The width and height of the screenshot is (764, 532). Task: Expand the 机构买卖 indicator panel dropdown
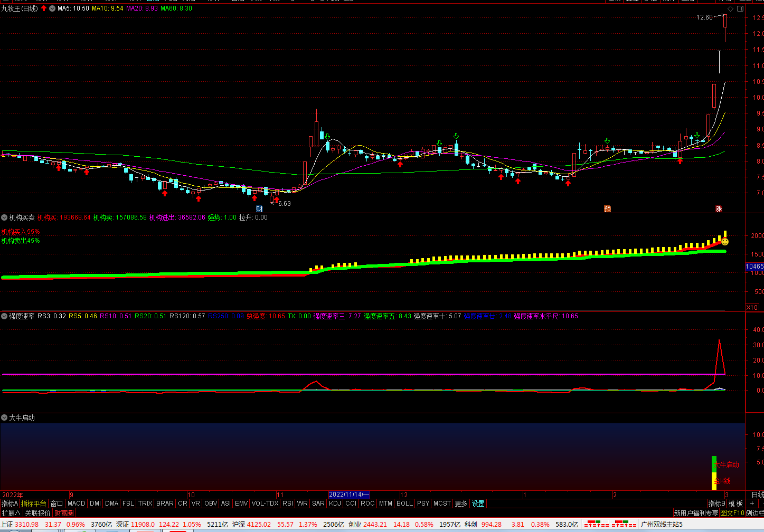tap(4, 217)
